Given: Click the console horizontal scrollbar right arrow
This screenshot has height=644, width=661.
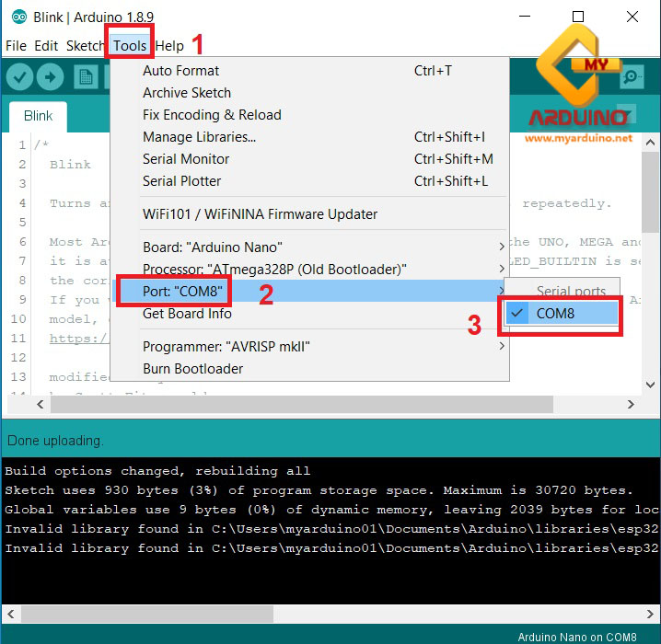Looking at the screenshot, I should click(652, 613).
